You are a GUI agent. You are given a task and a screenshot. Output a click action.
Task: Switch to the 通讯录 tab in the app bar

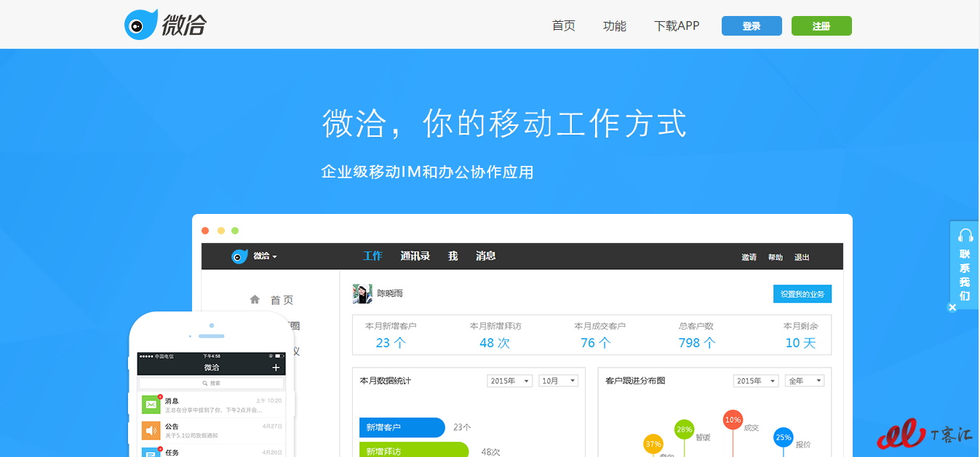coord(415,256)
